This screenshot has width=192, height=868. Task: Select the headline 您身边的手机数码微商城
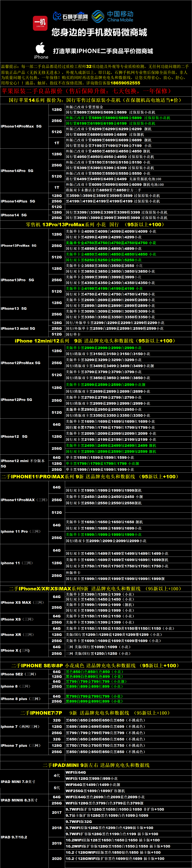pos(99,32)
